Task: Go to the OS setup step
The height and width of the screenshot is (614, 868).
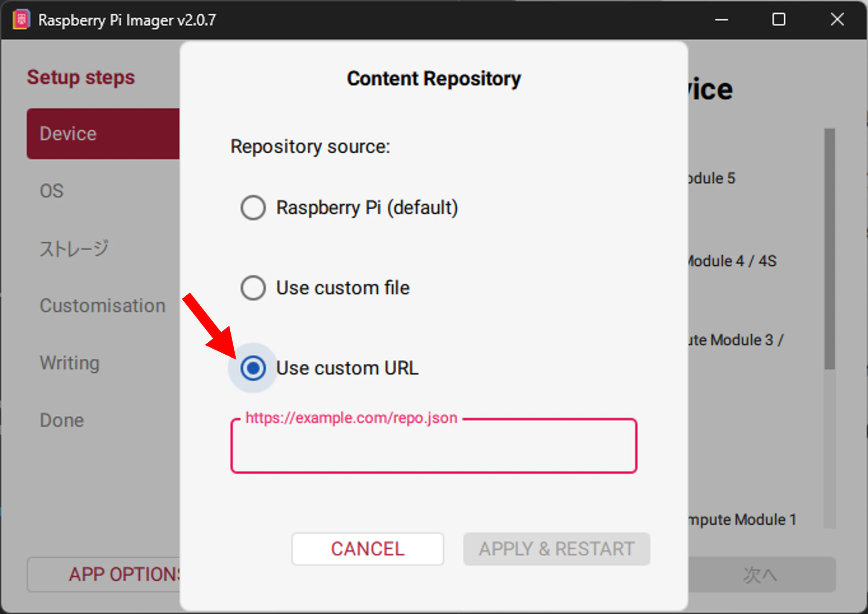Action: coord(52,191)
